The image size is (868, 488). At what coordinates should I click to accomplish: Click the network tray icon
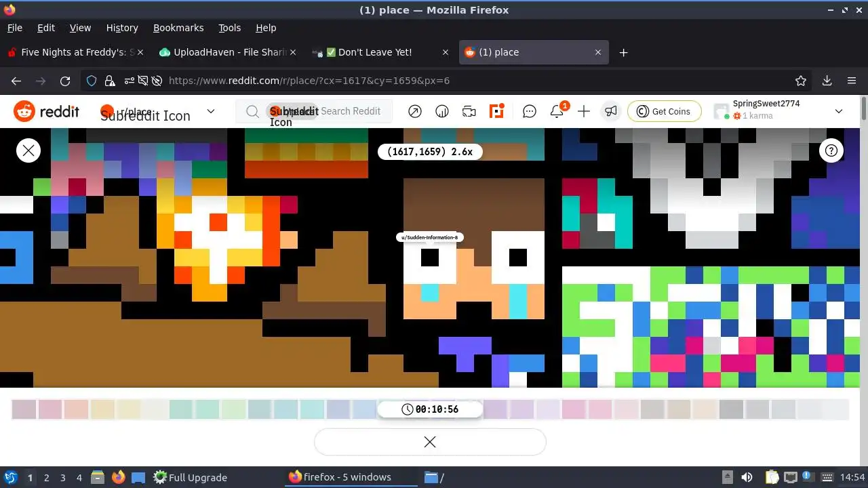click(791, 477)
